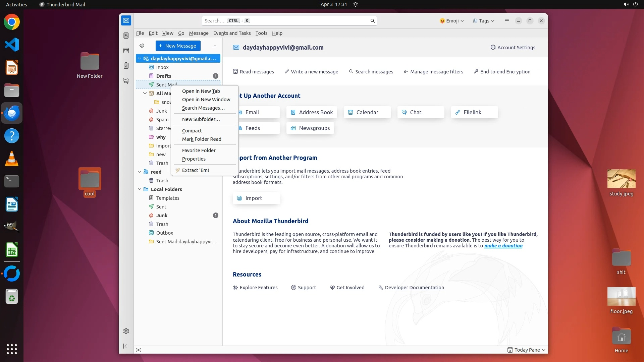The width and height of the screenshot is (644, 362).
Task: Toggle the Today Pane
Action: tap(527, 350)
